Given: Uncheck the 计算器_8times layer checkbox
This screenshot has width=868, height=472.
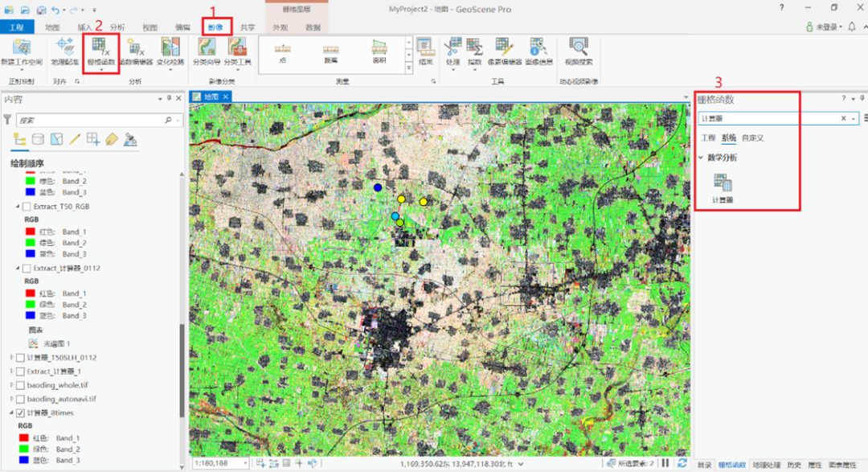Looking at the screenshot, I should point(20,412).
